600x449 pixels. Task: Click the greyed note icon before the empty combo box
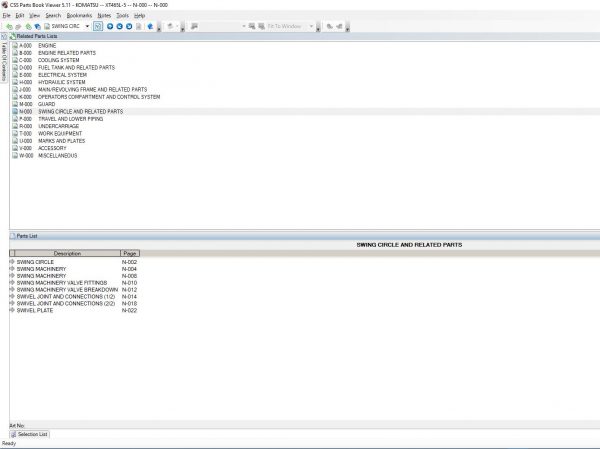[194, 26]
